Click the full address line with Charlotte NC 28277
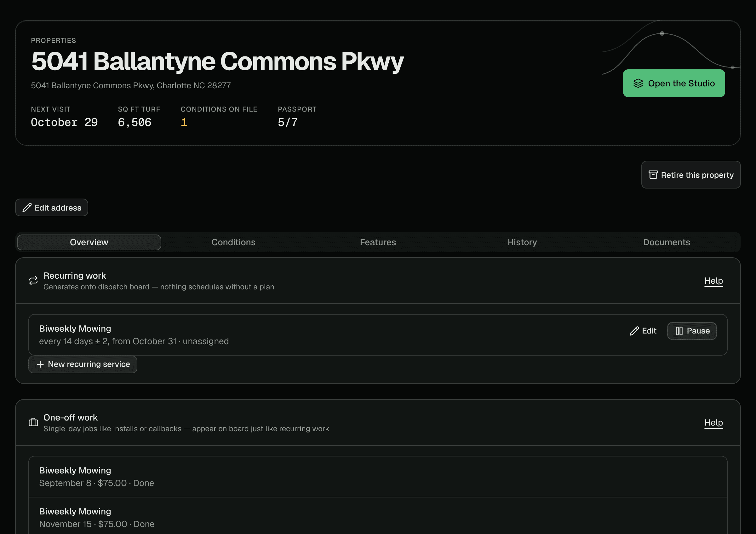The width and height of the screenshot is (756, 534). [x=131, y=85]
